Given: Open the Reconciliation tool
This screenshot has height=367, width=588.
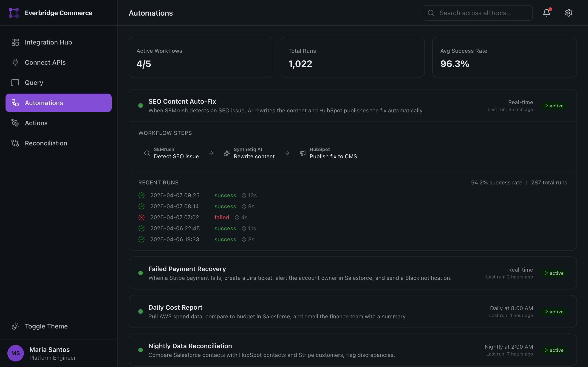Looking at the screenshot, I should point(46,143).
